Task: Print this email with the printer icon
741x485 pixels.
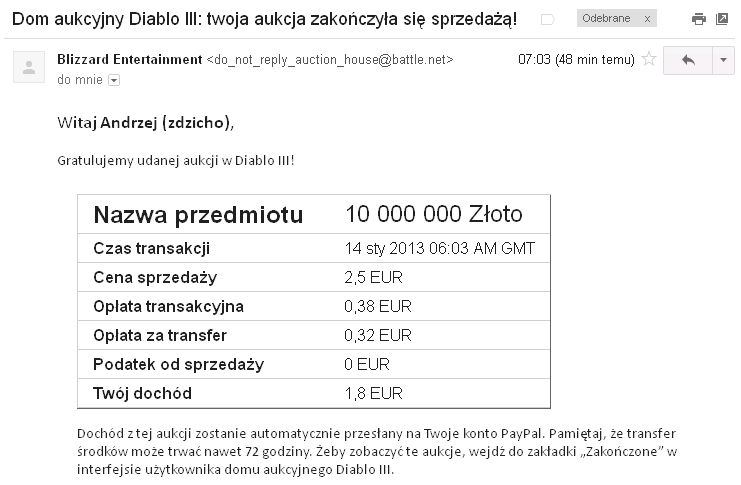Action: point(698,19)
